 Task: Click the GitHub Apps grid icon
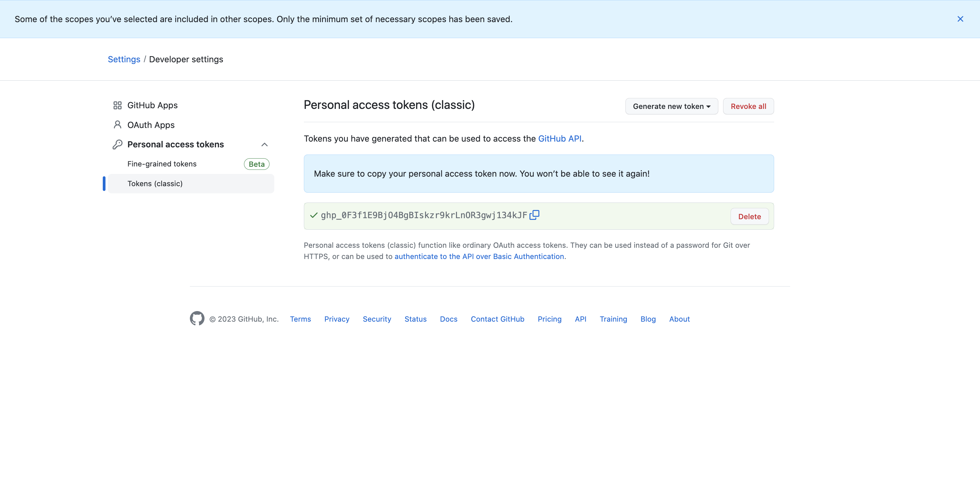point(117,106)
